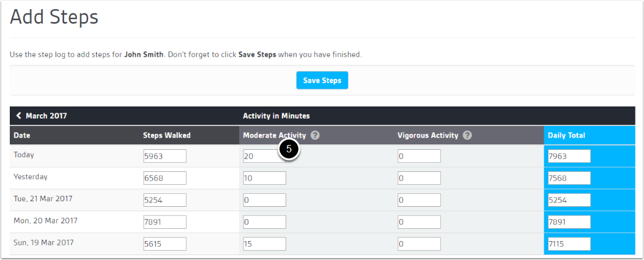Click Sun 19 Mar Moderate Activity field
The image size is (644, 260).
[x=264, y=244]
